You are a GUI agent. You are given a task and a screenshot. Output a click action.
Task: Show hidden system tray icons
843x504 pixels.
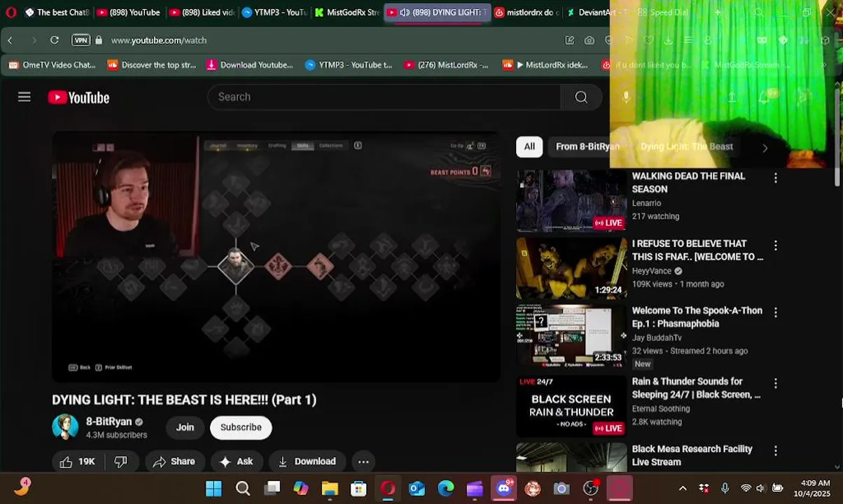(683, 489)
